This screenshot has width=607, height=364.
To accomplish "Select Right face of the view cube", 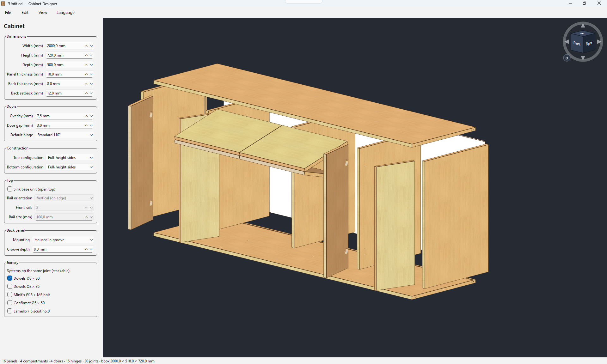I will pyautogui.click(x=589, y=44).
